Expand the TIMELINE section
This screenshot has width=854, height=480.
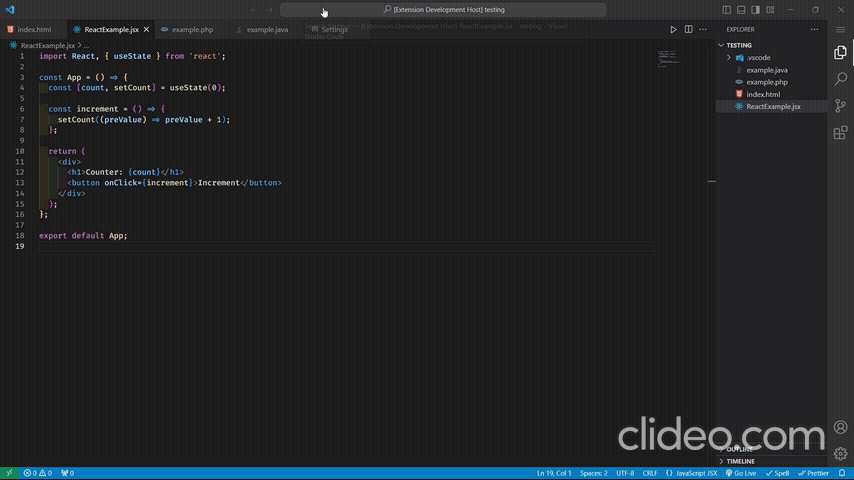pyautogui.click(x=771, y=461)
